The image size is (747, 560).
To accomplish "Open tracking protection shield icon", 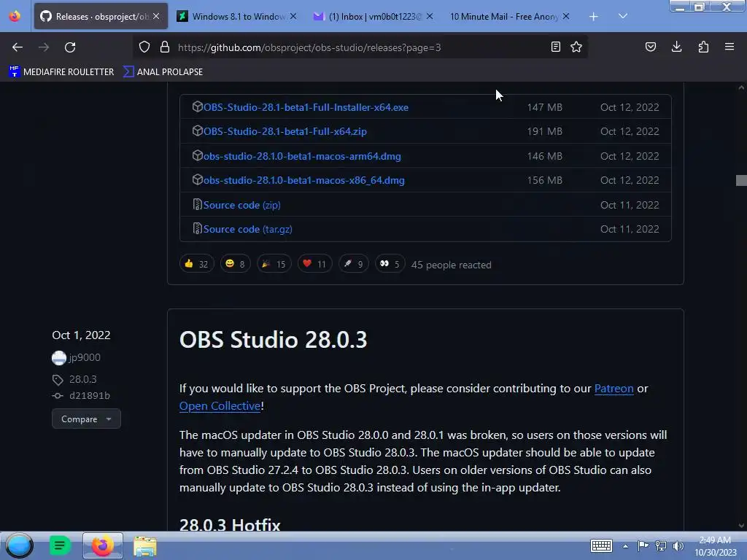I will click(144, 47).
